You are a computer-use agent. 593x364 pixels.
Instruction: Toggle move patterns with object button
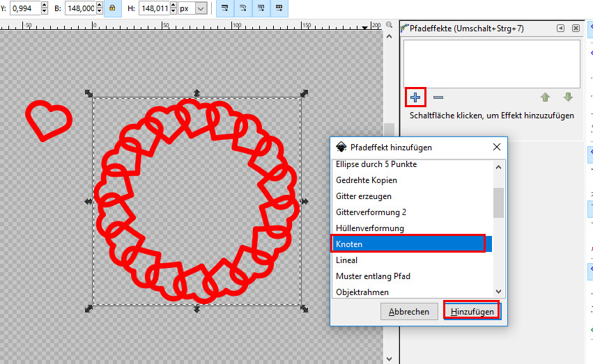coord(279,8)
